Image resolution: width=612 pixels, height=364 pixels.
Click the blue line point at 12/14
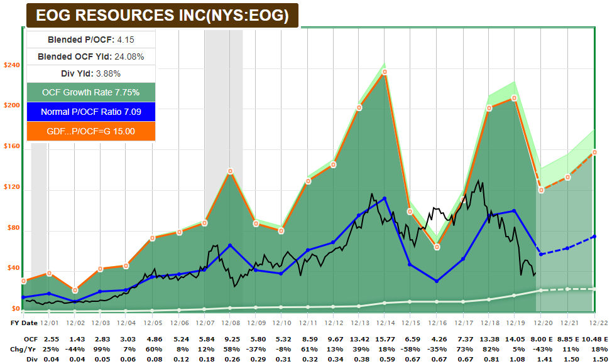(385, 198)
